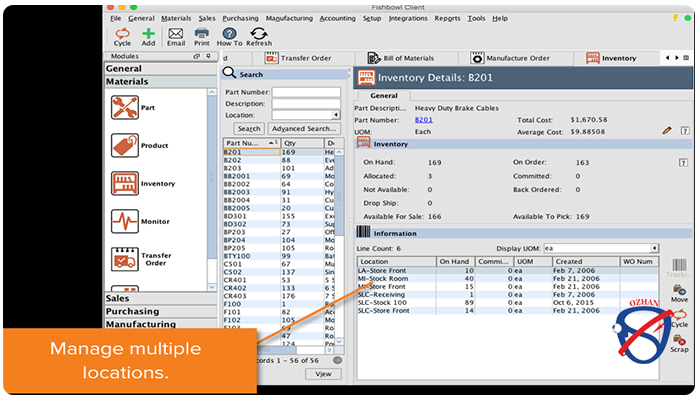Screen dimensions: 700x400
Task: Open the Manufacturing menu
Action: [289, 18]
